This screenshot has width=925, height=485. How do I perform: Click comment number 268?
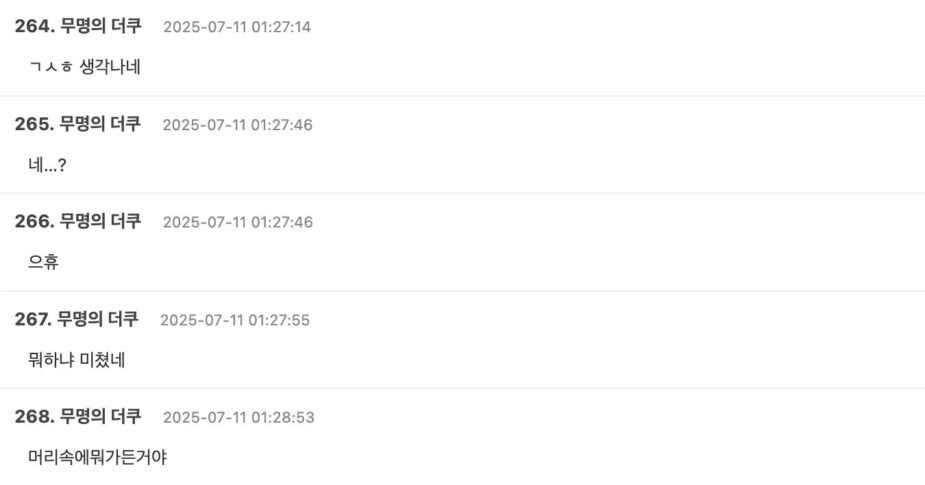point(33,416)
